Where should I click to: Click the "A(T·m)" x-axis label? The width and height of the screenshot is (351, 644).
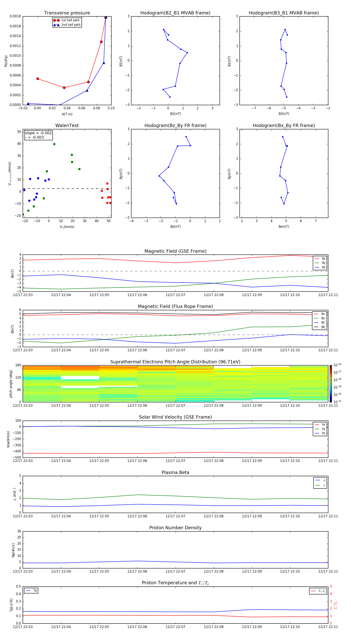(67, 114)
